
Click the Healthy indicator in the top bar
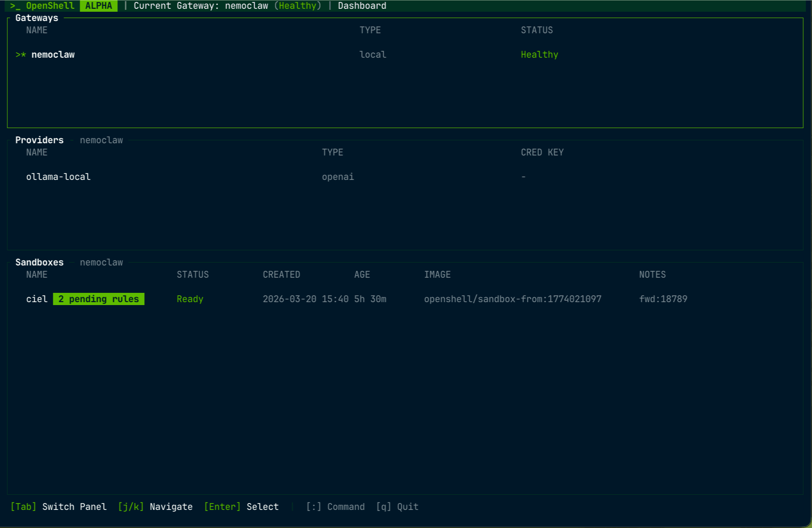pyautogui.click(x=298, y=6)
